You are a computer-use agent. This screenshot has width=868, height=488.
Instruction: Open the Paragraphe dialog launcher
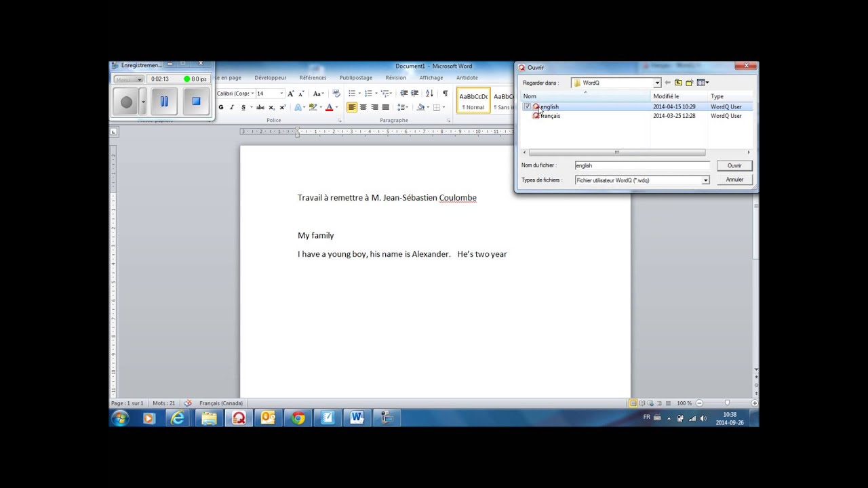coord(448,121)
